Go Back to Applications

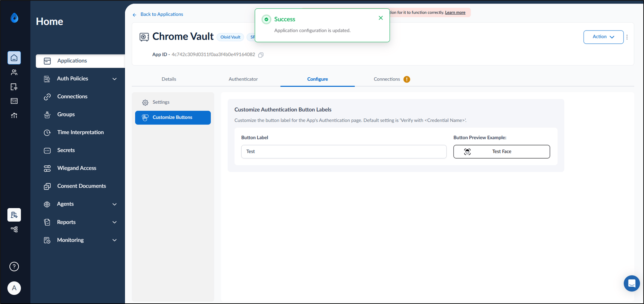pyautogui.click(x=158, y=14)
